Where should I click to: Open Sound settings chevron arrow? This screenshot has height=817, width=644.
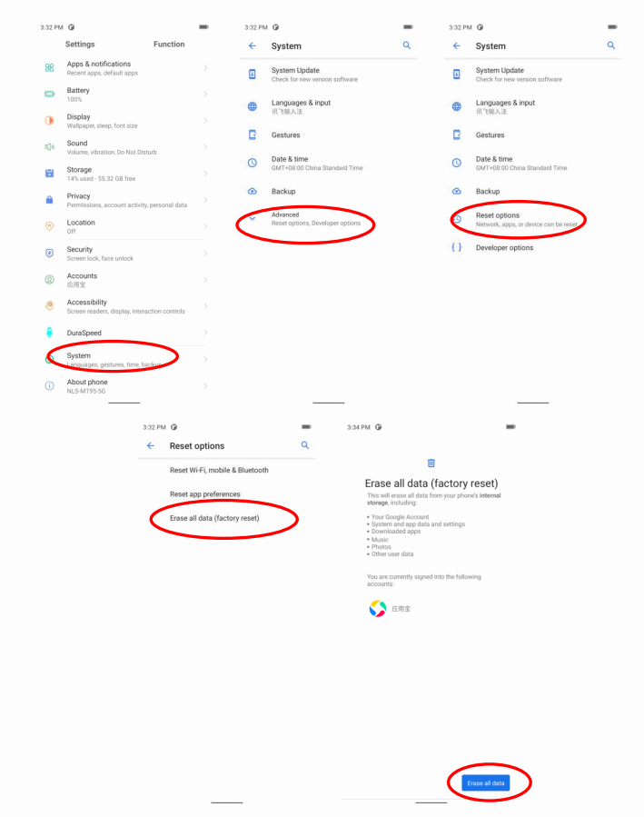pos(205,147)
